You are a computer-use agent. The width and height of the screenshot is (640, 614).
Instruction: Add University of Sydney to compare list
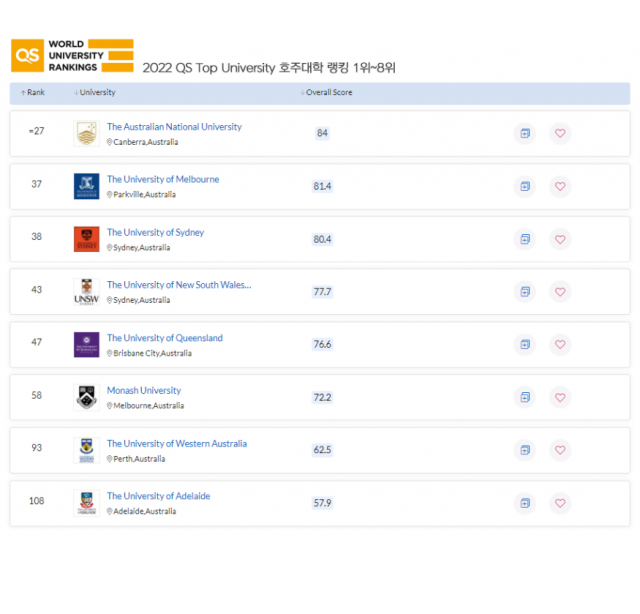(x=524, y=239)
